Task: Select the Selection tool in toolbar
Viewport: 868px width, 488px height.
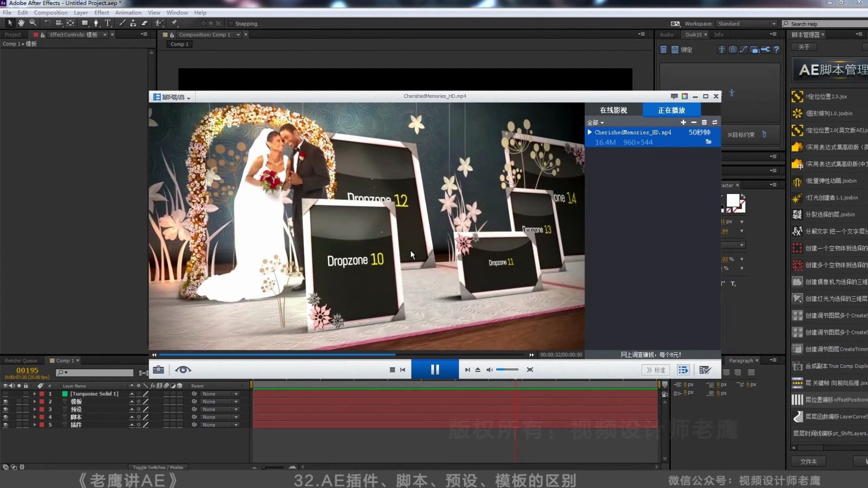Action: [9, 23]
